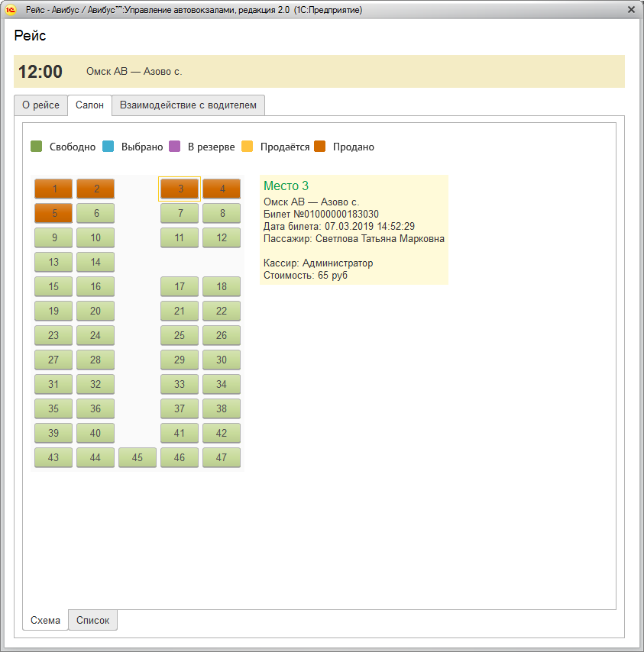The height and width of the screenshot is (652, 644).
Task: Select free seat 12
Action: click(x=222, y=237)
